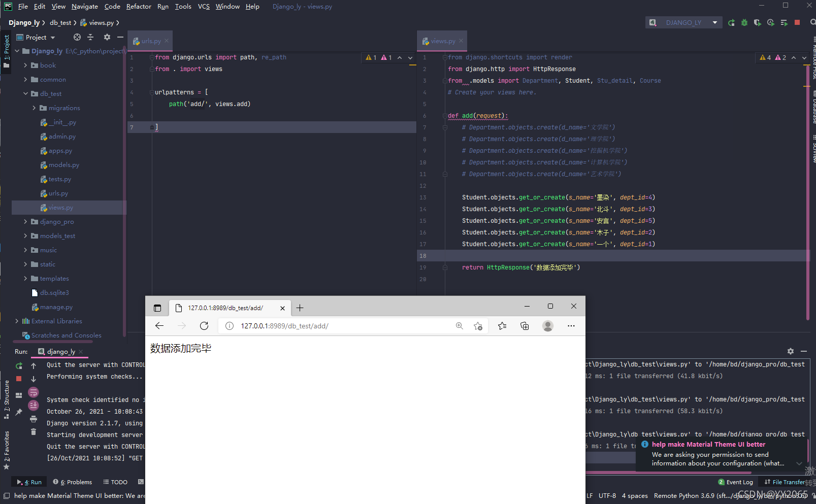Open the Event Log
816x504 pixels.
click(x=736, y=482)
